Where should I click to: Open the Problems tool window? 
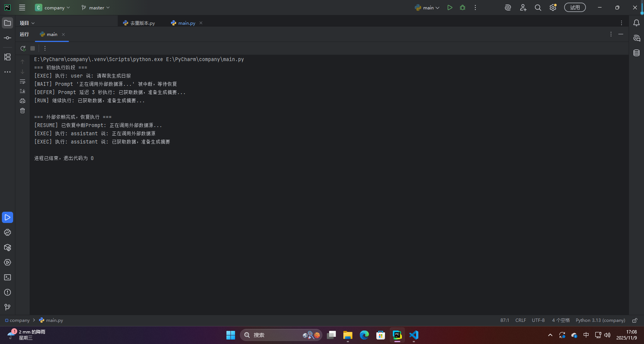(x=7, y=292)
